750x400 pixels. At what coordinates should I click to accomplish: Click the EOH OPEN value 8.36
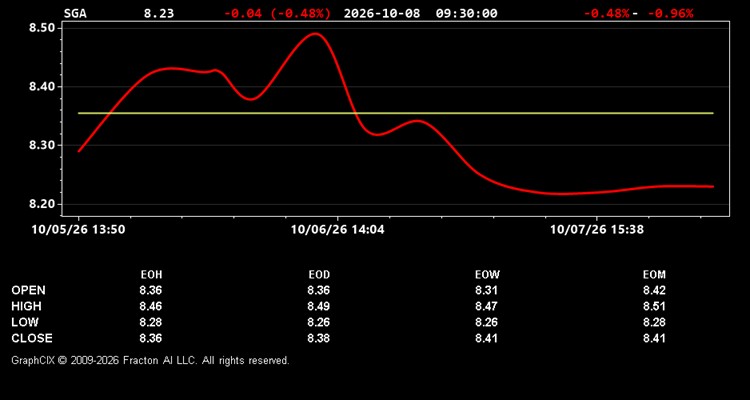point(151,290)
